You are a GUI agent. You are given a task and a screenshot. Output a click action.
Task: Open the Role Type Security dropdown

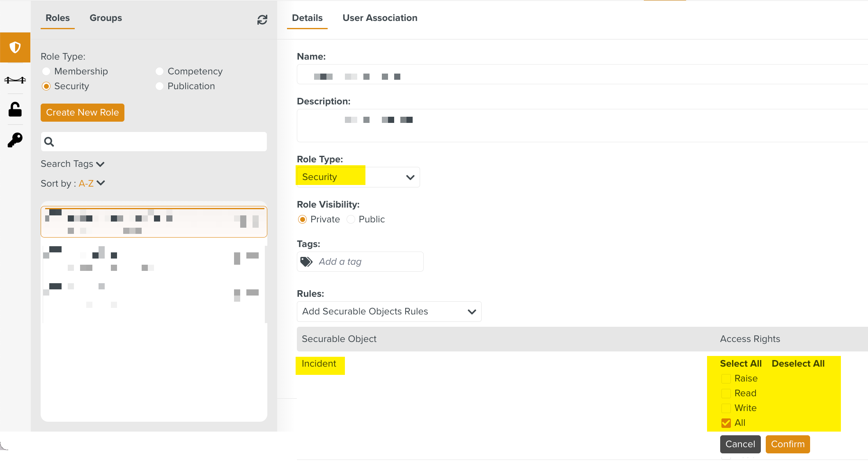coord(358,177)
